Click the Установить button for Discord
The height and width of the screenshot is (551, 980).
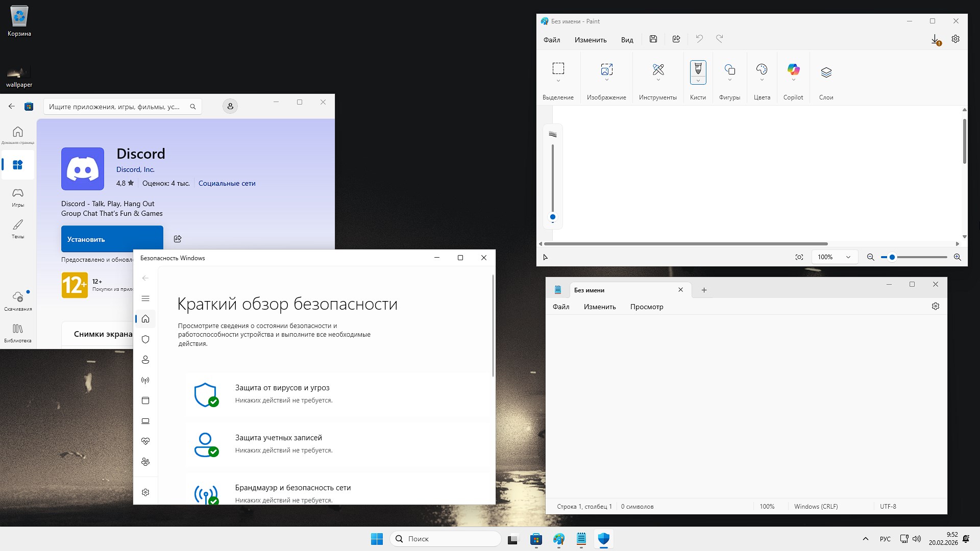point(112,239)
